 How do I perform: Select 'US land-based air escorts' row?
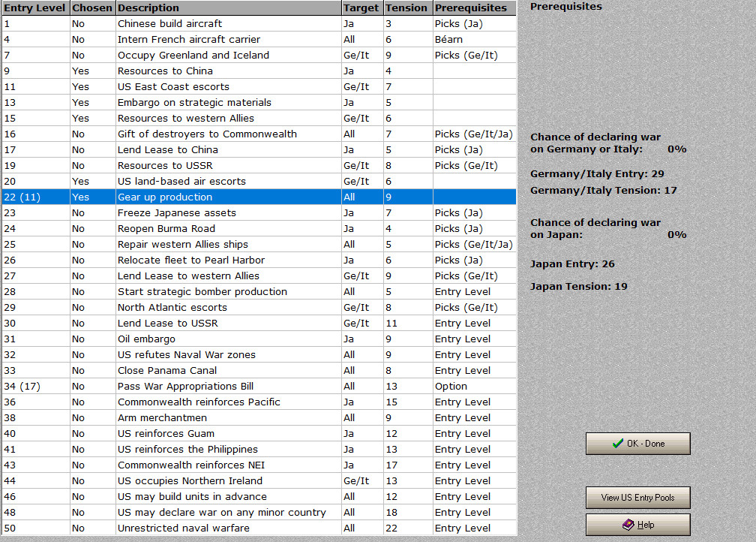click(259, 182)
